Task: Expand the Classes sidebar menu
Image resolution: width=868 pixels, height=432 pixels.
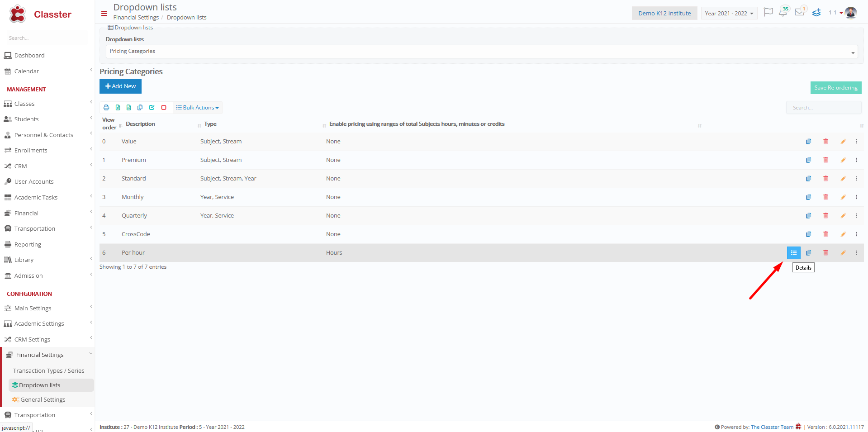Action: pyautogui.click(x=47, y=104)
